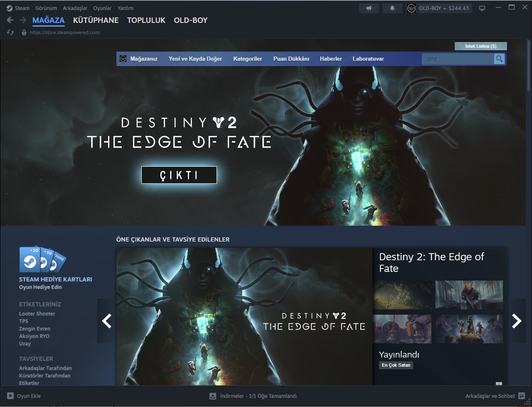Click the page vertical scrollbar
532x407 pixels.
tap(529, 67)
